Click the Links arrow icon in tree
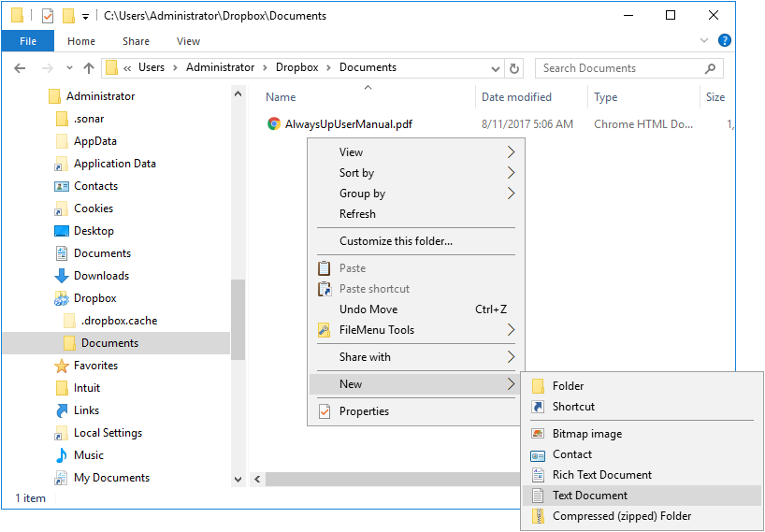 point(62,410)
